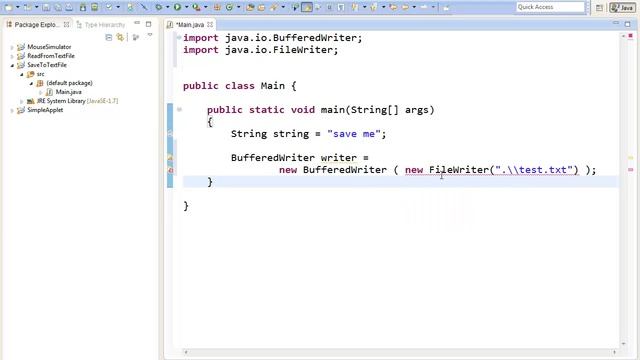The height and width of the screenshot is (360, 640).
Task: Toggle Show Whitespace Characters pilcrow icon
Action: [341, 7]
